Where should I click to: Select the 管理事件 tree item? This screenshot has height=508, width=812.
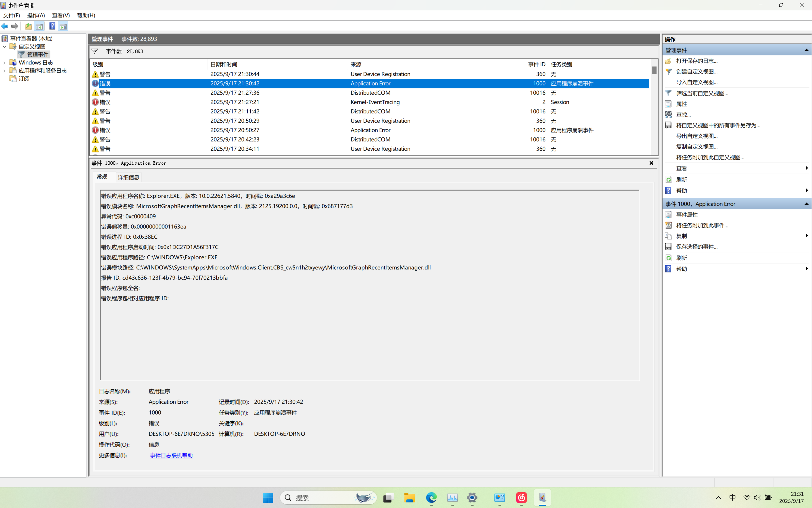(38, 55)
